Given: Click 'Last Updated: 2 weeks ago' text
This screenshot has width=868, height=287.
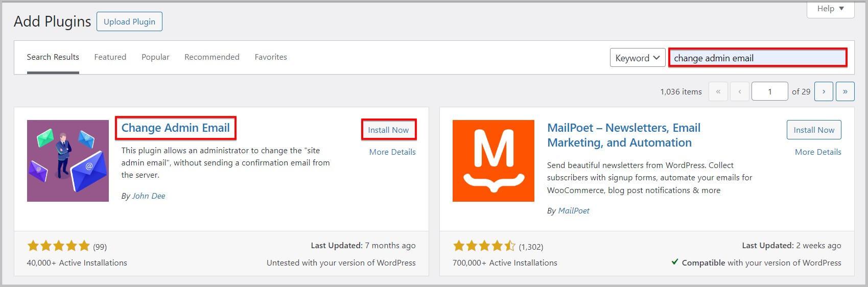Looking at the screenshot, I should (791, 246).
